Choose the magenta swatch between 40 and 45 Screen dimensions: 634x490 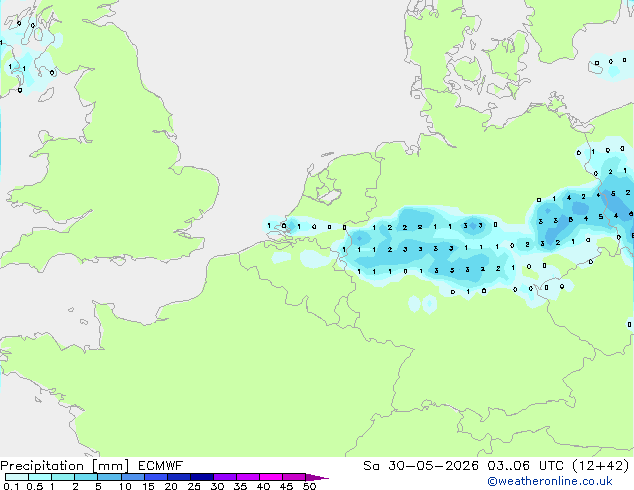[271, 477]
